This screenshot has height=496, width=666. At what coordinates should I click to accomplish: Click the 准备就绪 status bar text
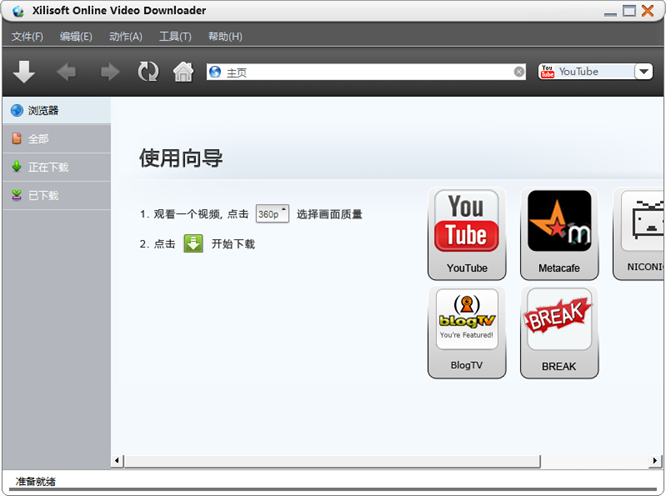[x=36, y=481]
